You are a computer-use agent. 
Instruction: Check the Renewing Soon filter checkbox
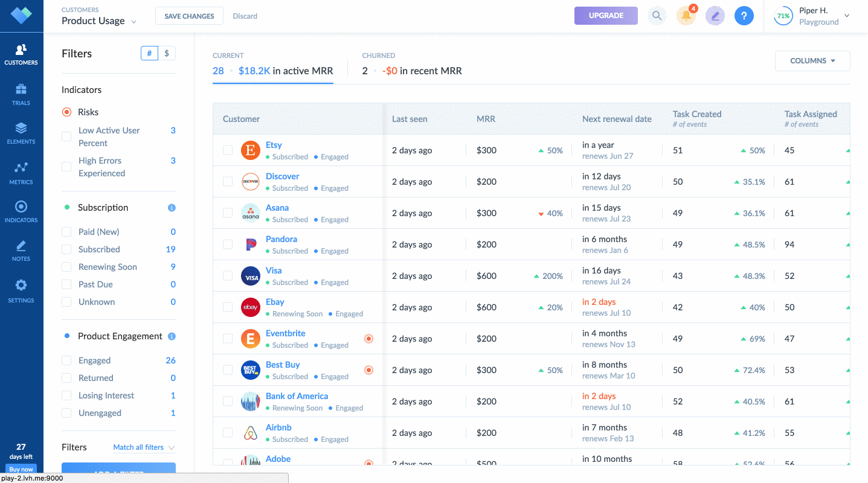(66, 267)
